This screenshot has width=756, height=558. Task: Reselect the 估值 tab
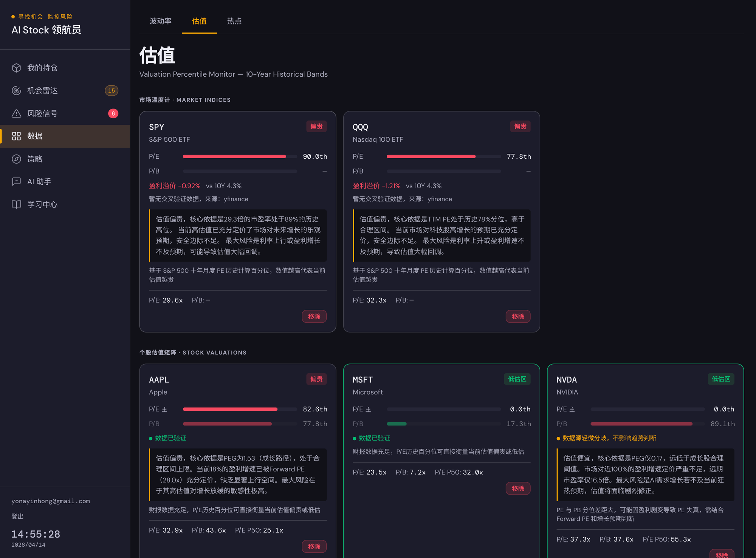(x=199, y=22)
